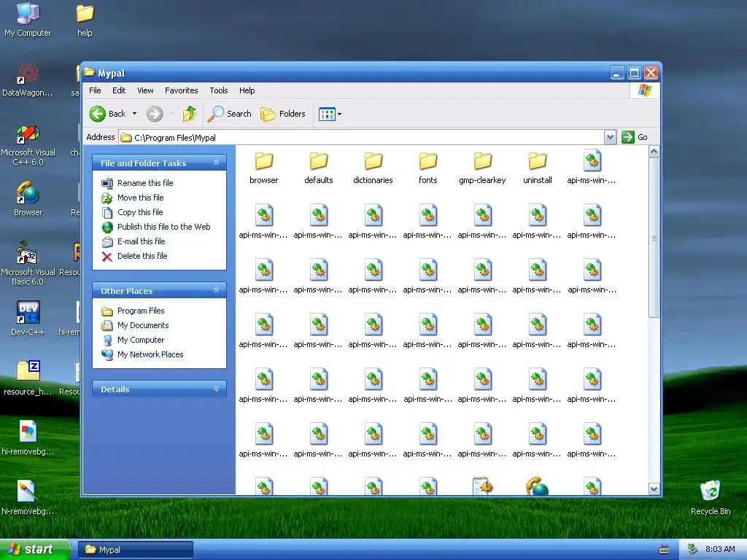Open the File menu
747x560 pixels.
click(x=95, y=90)
